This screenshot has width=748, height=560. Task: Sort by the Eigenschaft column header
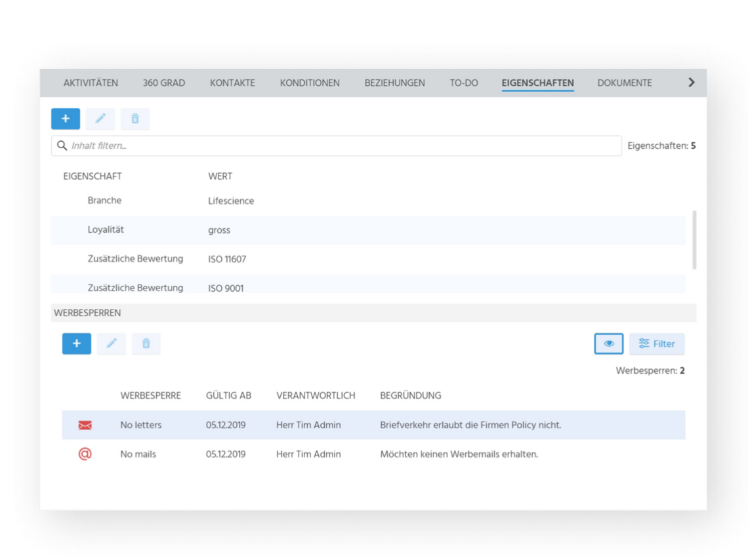point(93,176)
